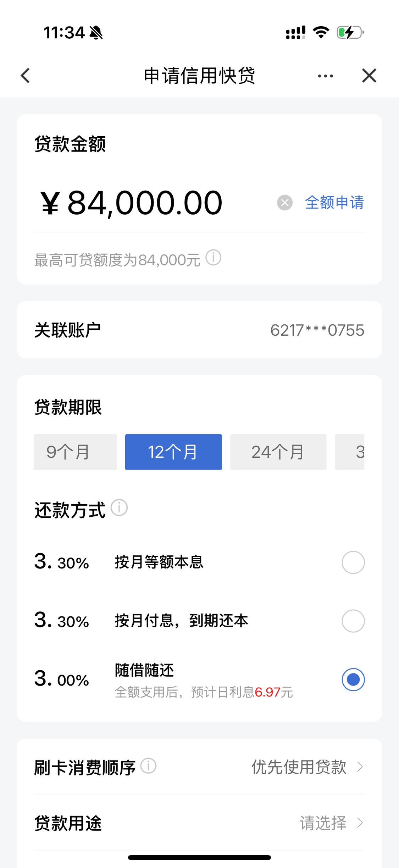
Task: Select 随借随还 repayment radio button
Action: 353,680
